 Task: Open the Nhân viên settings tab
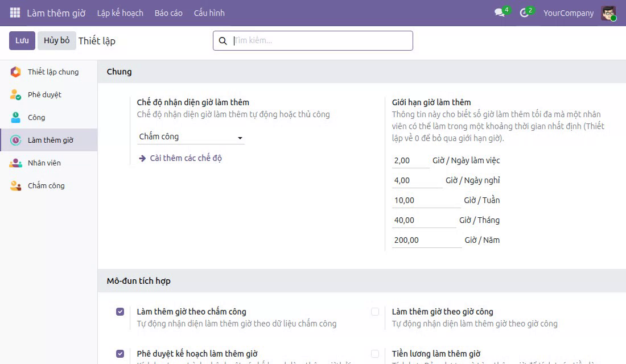click(49, 163)
